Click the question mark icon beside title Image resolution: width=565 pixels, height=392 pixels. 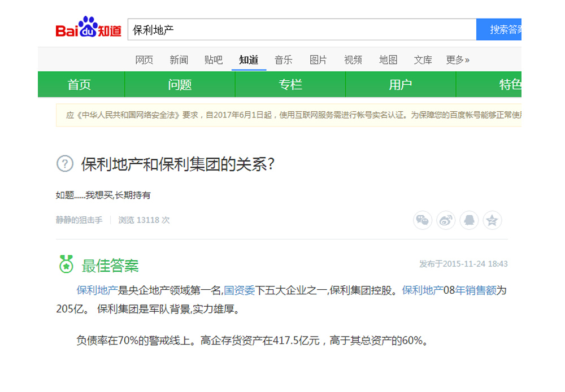click(x=65, y=164)
